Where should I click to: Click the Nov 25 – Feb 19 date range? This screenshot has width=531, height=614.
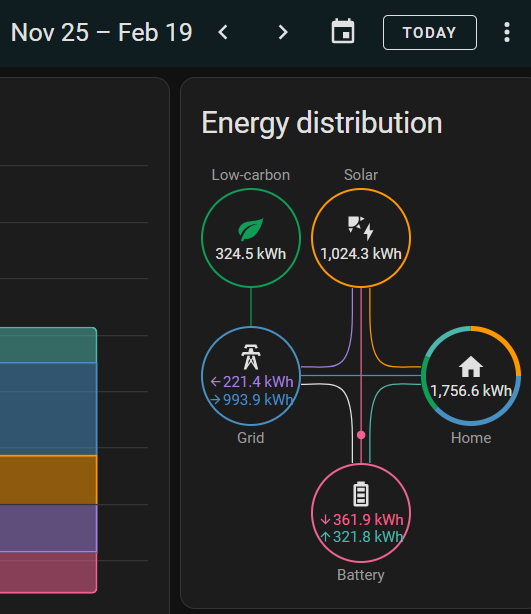click(x=101, y=32)
